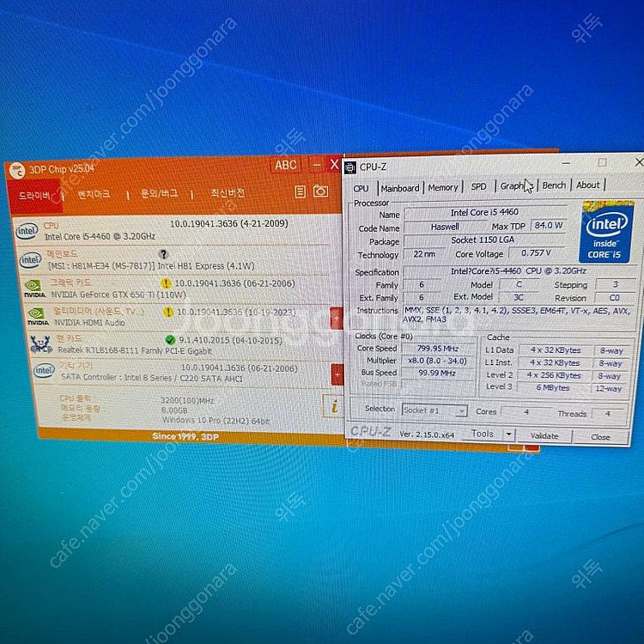Open the Tools dropdown arrow in CPU-Z
644x644 pixels.
tap(509, 434)
